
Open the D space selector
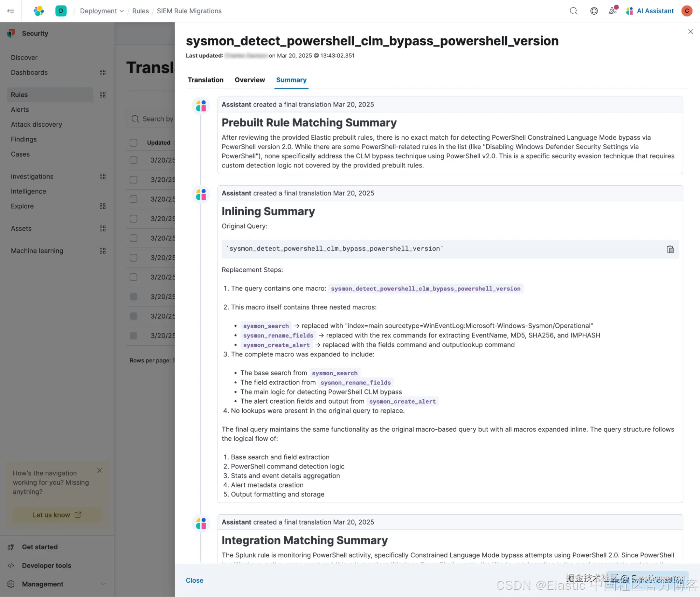coord(61,11)
